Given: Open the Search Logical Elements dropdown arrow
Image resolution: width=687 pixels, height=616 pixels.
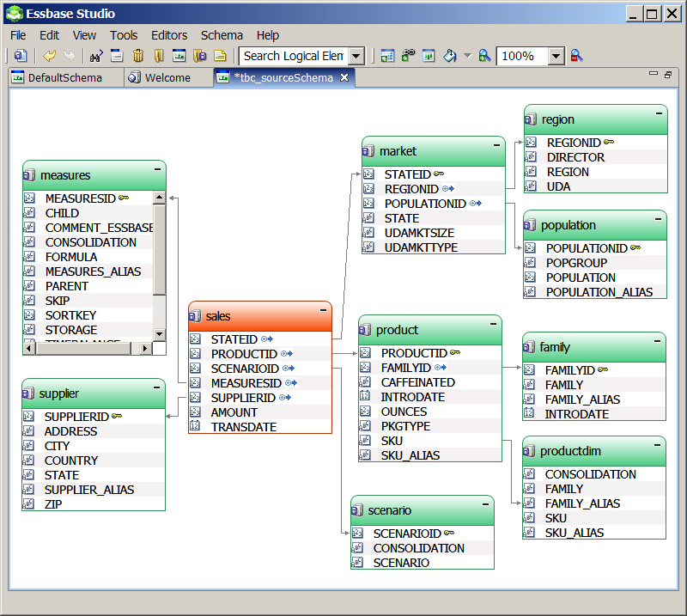Looking at the screenshot, I should [356, 56].
